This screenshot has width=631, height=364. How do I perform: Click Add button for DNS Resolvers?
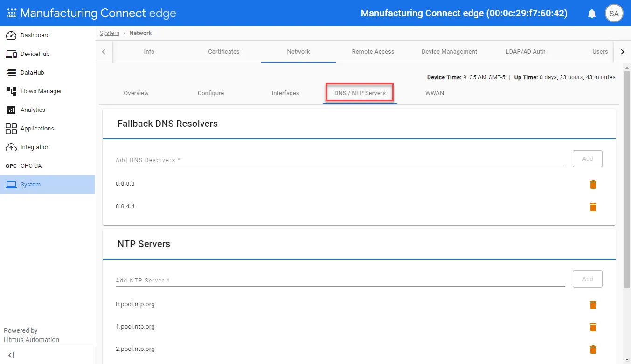tap(588, 158)
